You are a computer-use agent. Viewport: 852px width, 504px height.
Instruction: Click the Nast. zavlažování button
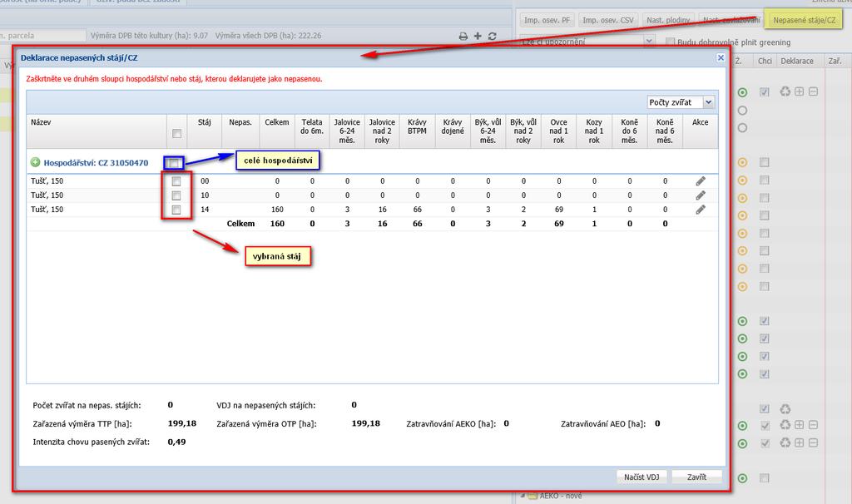(x=731, y=20)
